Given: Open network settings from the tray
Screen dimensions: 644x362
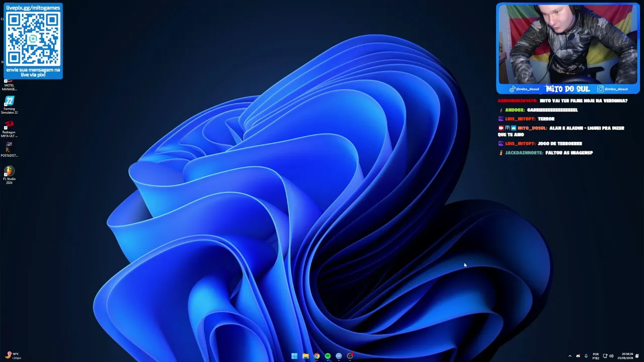Looking at the screenshot, I should pyautogui.click(x=605, y=356).
